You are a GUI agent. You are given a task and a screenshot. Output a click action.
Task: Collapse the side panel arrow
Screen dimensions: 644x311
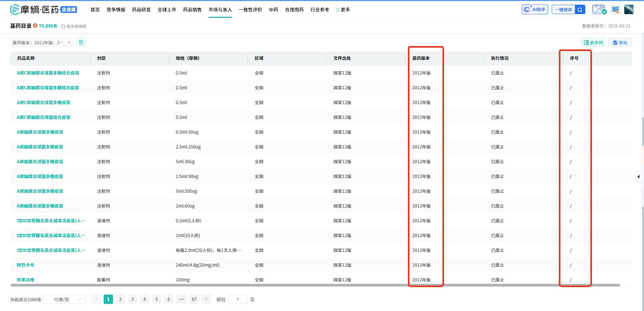click(x=639, y=176)
